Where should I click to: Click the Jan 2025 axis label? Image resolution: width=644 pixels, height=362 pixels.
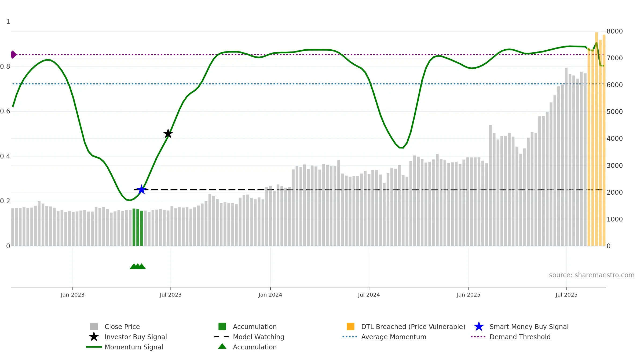469,295
